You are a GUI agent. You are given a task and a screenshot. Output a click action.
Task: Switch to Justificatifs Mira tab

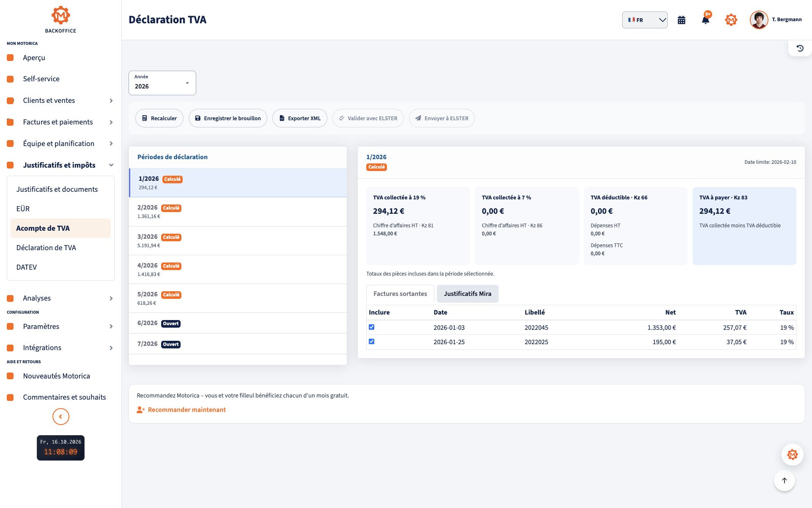tap(467, 294)
